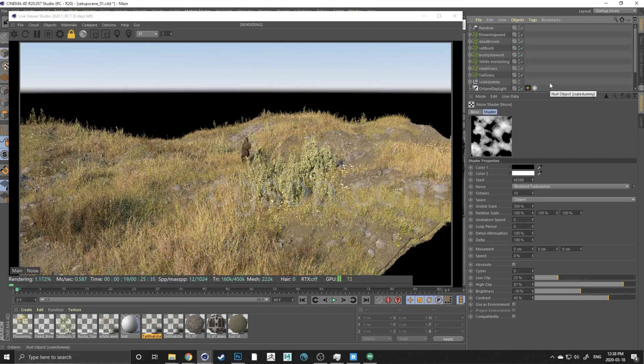Toggle the Compatibility checkbox

coord(514,316)
